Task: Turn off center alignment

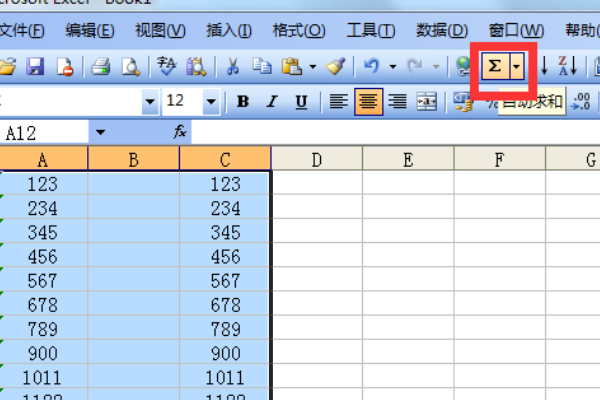Action: [368, 102]
